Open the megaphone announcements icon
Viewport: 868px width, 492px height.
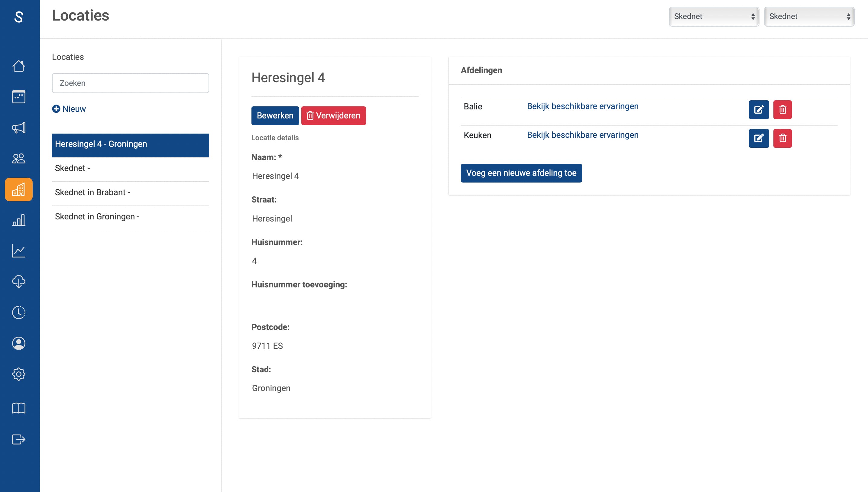tap(18, 128)
